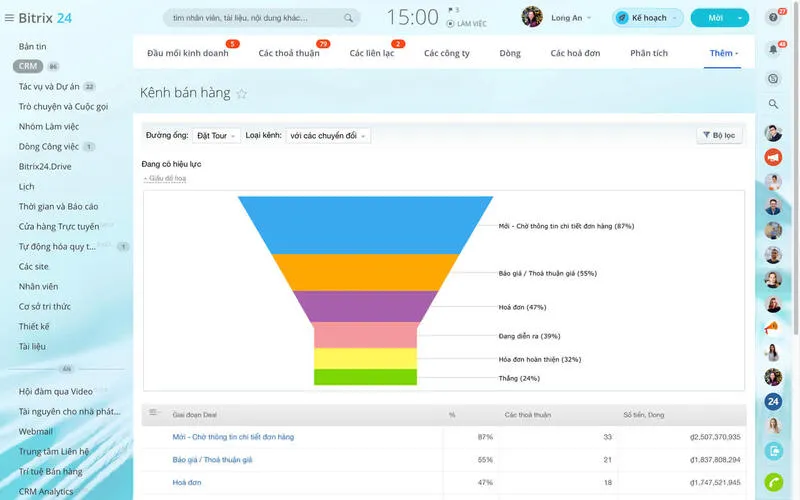This screenshot has height=500, width=800.
Task: Click the orange megaphone icon in right sidebar
Action: (773, 157)
